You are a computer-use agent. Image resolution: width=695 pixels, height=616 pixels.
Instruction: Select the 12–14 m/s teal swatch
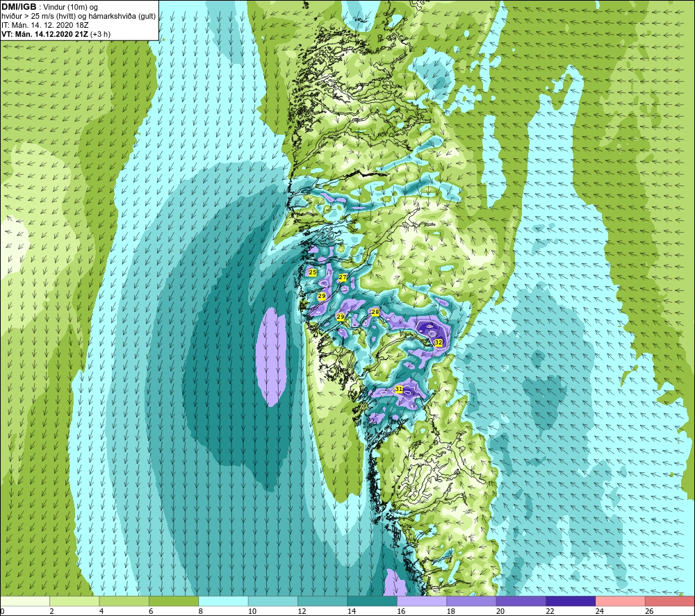(322, 601)
